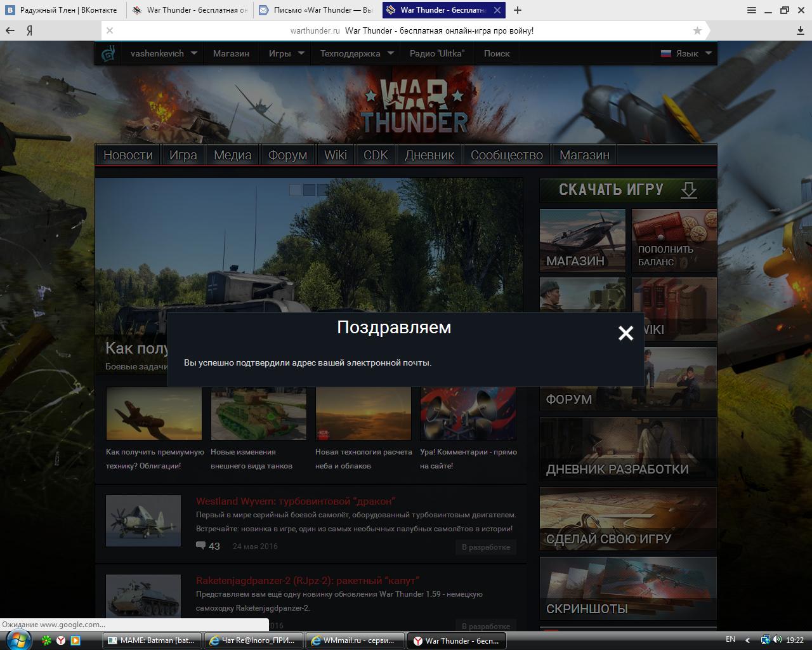
Task: Open the browser downloads arrow icon
Action: click(x=801, y=30)
